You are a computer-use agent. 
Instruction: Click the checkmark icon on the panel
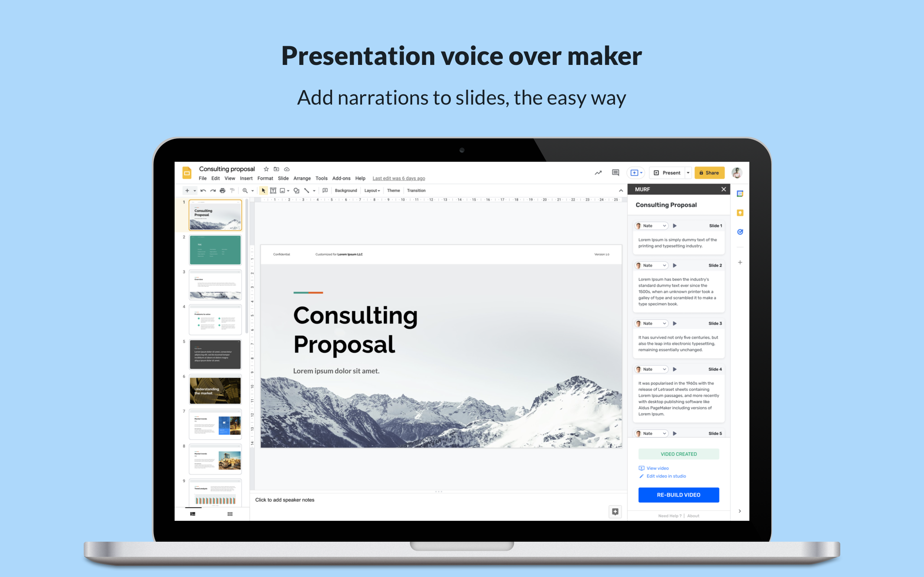[x=740, y=232]
